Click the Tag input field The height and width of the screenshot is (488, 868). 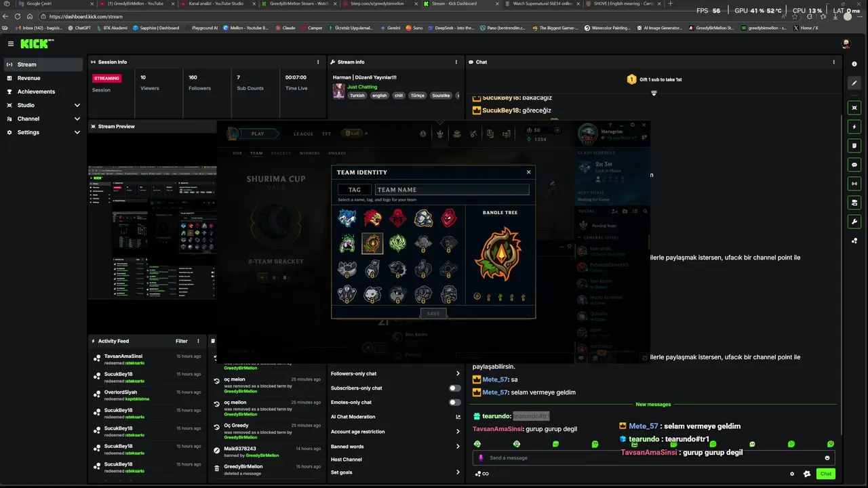point(354,190)
